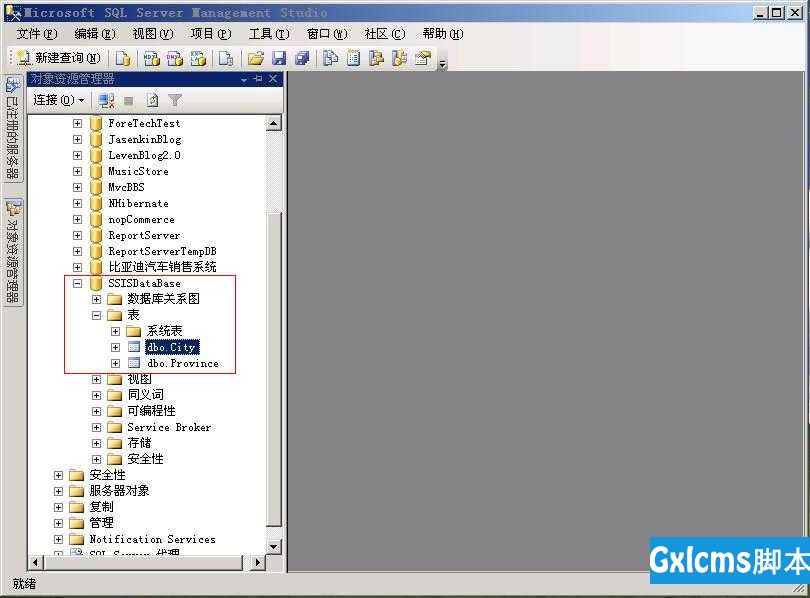Click the Stop icon in Object Explorer
Image resolution: width=810 pixels, height=598 pixels.
click(129, 100)
